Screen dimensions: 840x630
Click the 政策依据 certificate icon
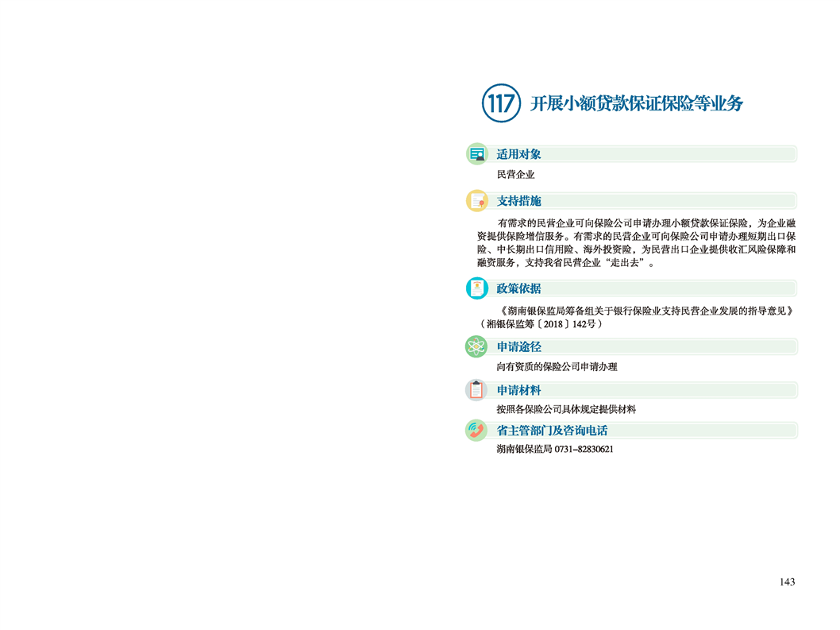click(x=477, y=288)
